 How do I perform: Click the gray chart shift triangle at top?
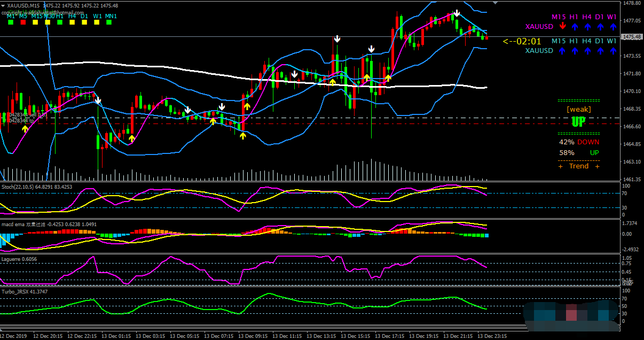click(x=494, y=3)
